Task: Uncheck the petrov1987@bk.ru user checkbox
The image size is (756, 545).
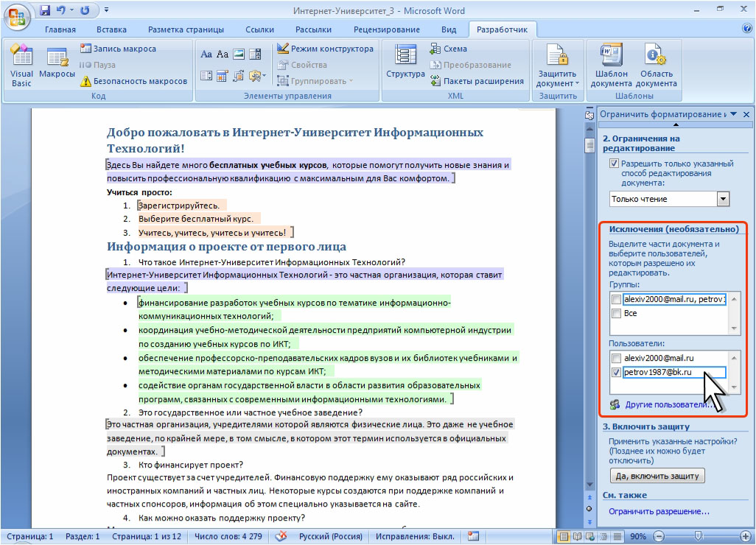Action: (x=616, y=373)
